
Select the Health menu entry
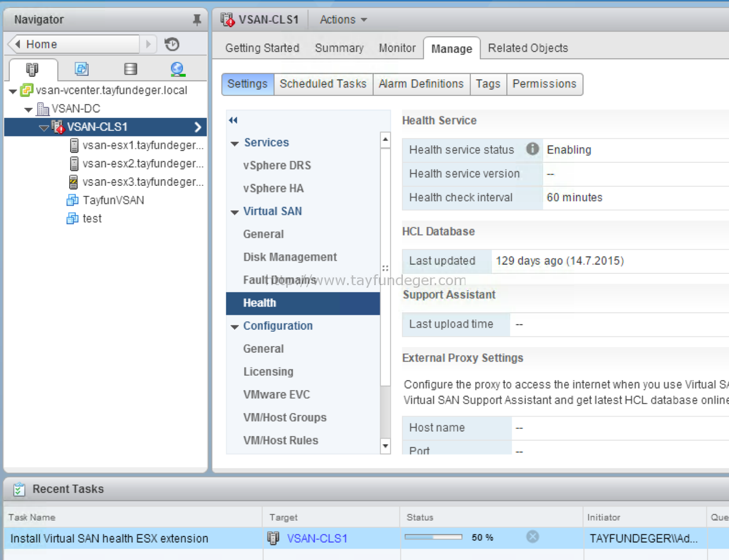(x=303, y=303)
